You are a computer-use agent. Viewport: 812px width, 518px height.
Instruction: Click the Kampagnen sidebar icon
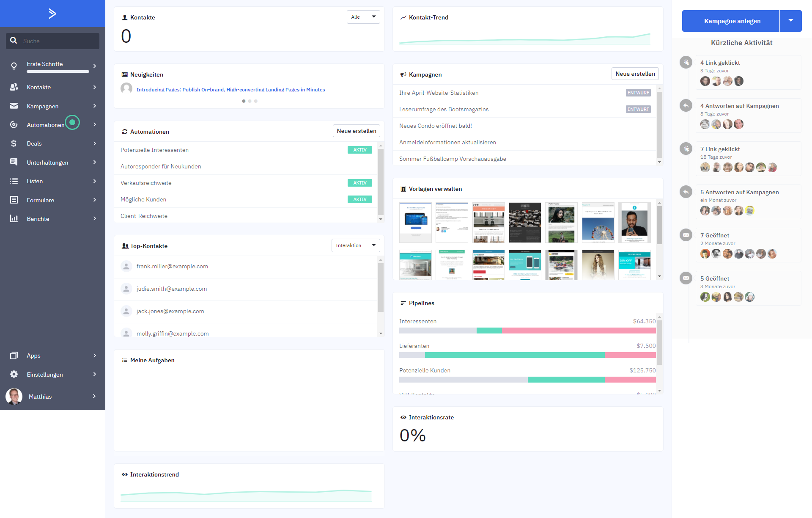point(14,105)
